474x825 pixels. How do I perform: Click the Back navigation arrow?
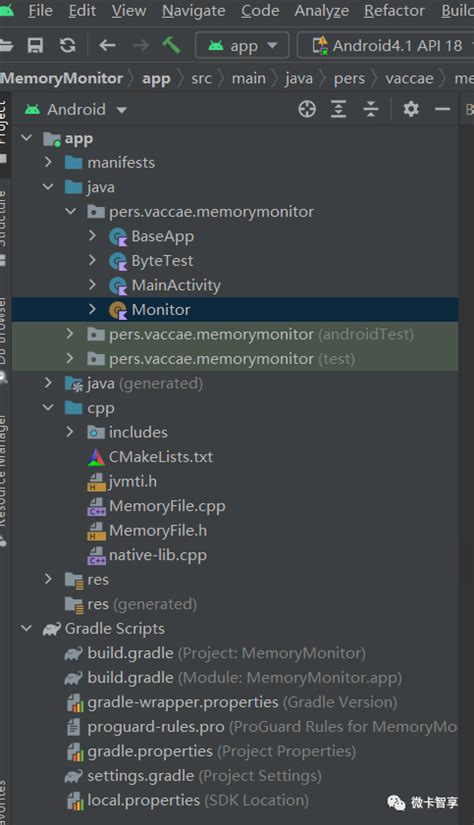[x=107, y=46]
